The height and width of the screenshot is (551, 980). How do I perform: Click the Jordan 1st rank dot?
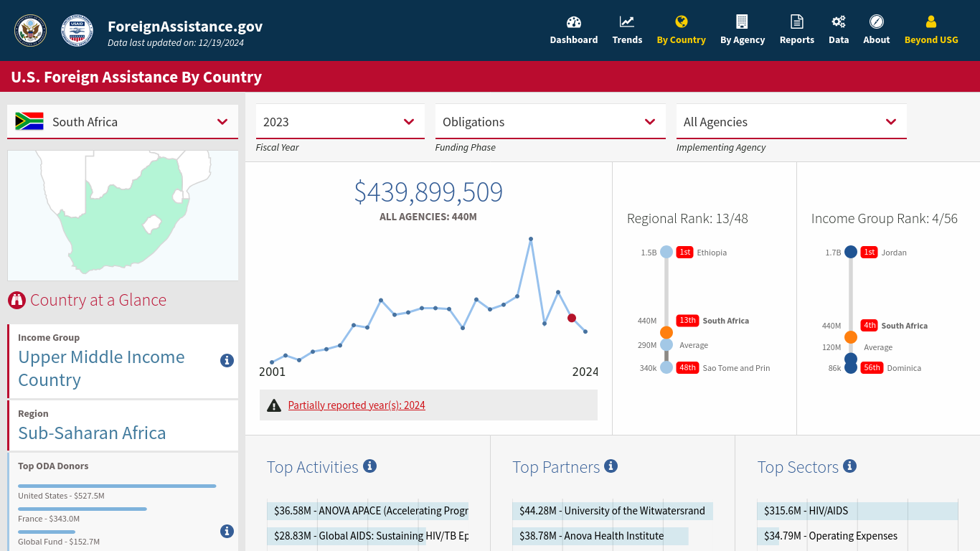851,252
